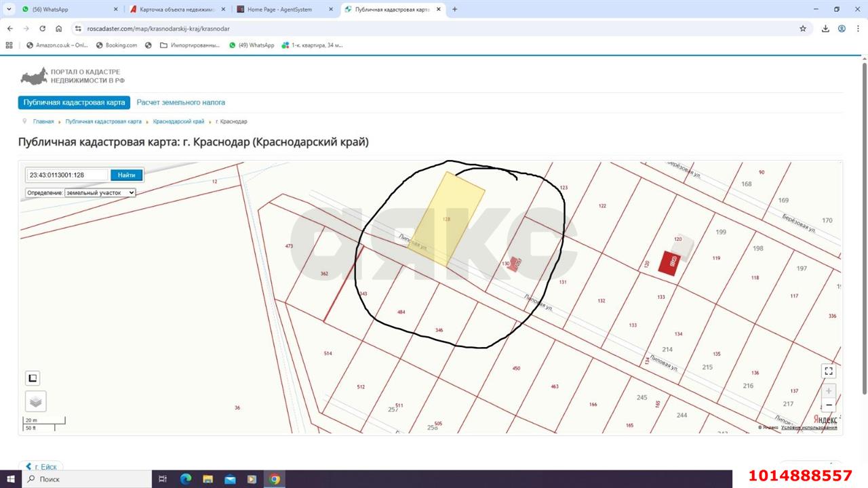Expand the tab search dropdown arrow

(7, 9)
